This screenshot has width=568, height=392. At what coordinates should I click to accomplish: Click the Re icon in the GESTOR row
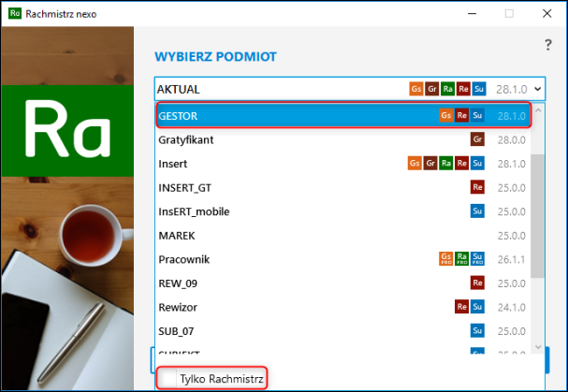click(461, 116)
